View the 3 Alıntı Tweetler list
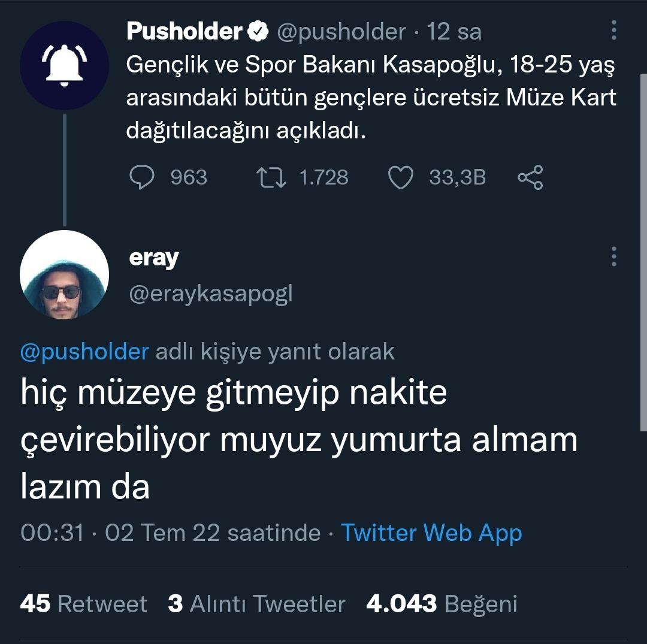Image resolution: width=647 pixels, height=644 pixels. click(x=256, y=604)
